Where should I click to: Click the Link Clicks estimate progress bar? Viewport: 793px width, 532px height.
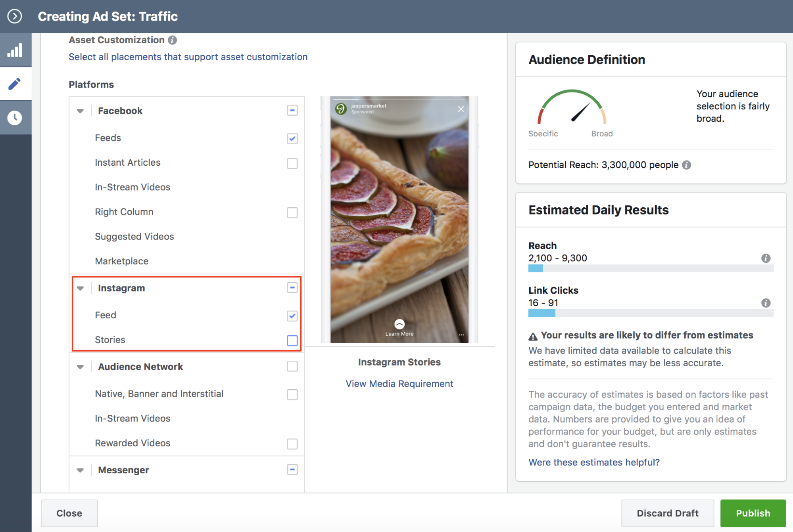pos(651,314)
